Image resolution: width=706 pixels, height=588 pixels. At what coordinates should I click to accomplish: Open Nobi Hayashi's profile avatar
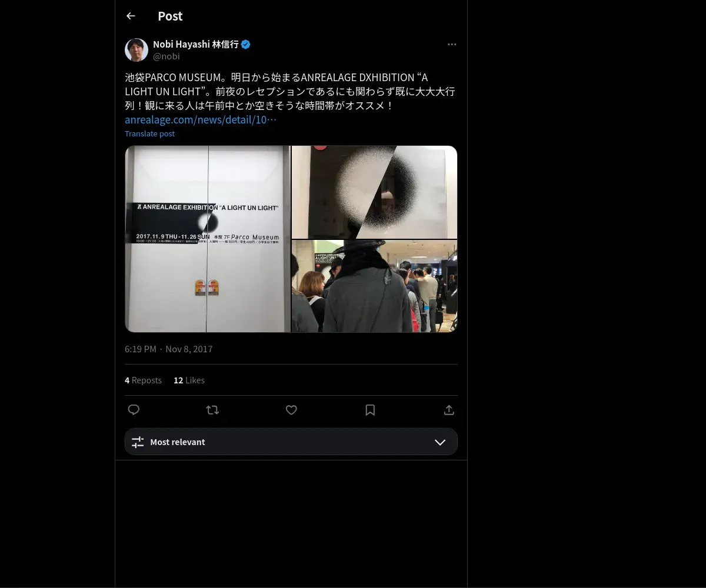136,50
